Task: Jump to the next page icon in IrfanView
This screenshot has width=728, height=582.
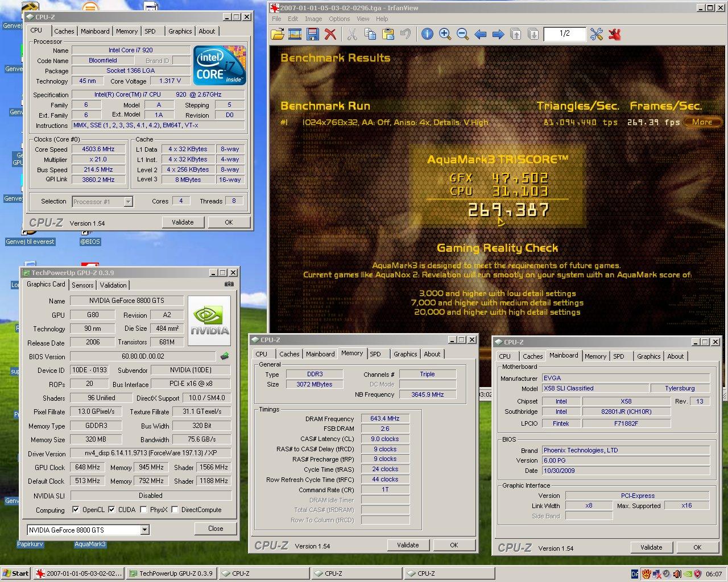Action: pyautogui.click(x=533, y=34)
